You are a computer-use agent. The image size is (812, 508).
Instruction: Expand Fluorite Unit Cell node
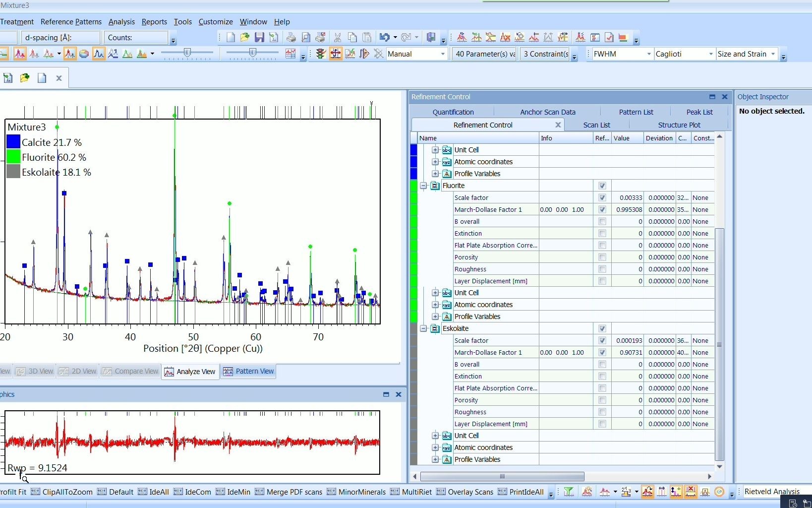click(435, 293)
